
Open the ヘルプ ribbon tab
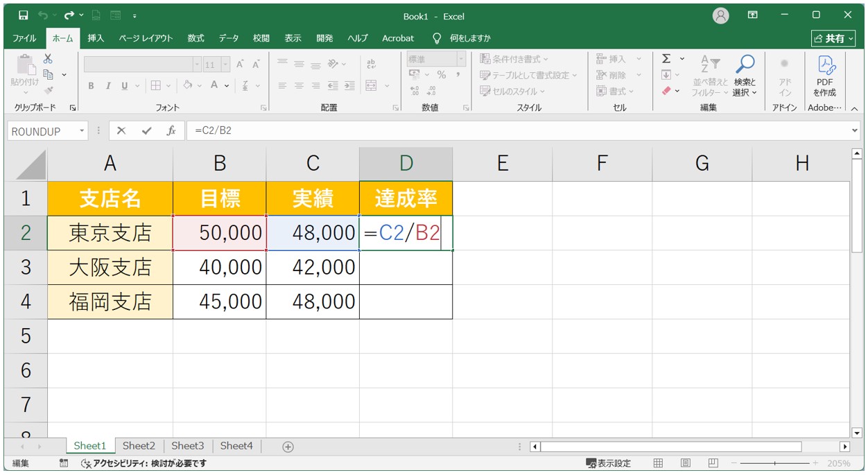pyautogui.click(x=358, y=38)
